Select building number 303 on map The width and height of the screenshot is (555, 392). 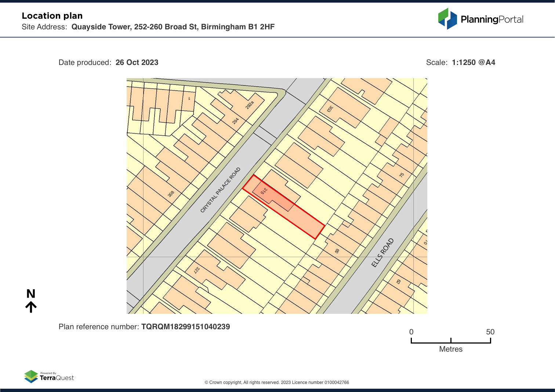tap(330, 108)
